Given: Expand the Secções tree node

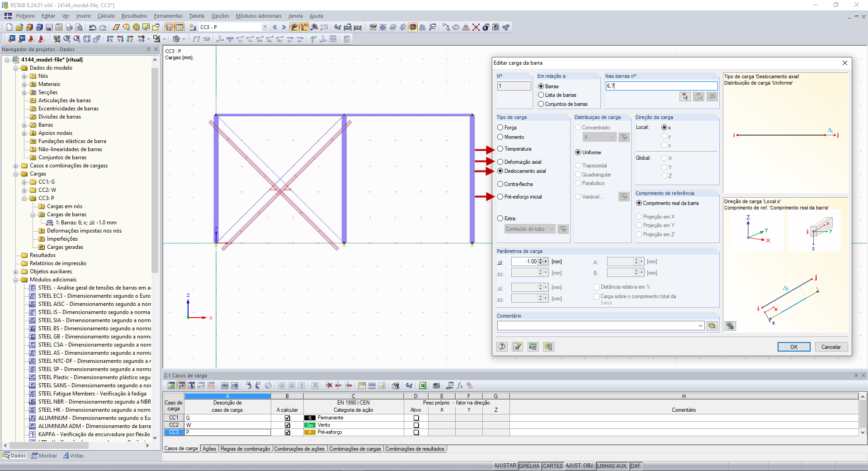Looking at the screenshot, I should click(24, 92).
